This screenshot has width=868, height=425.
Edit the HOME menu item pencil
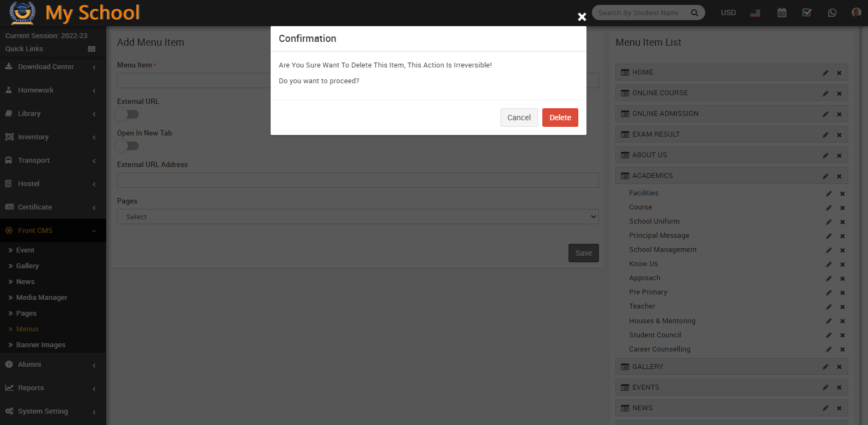click(826, 73)
